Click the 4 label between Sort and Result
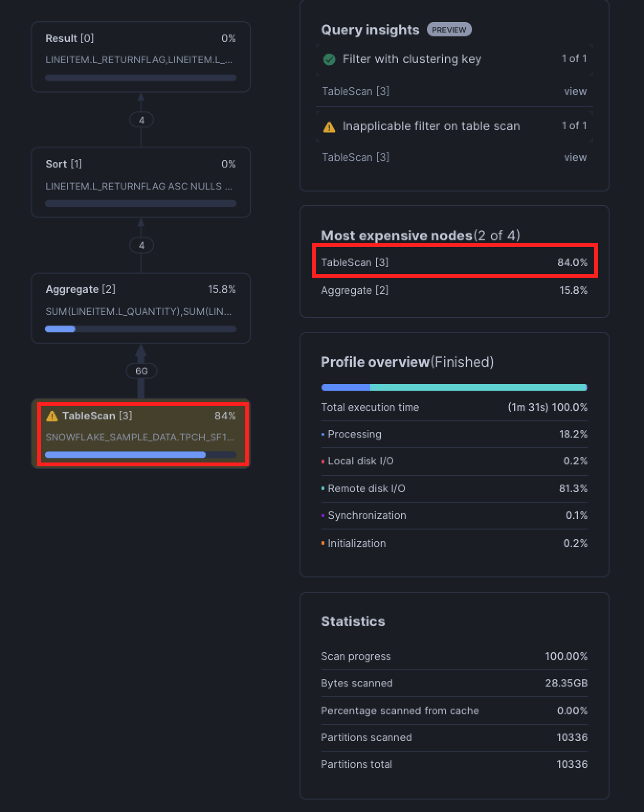Image resolution: width=644 pixels, height=812 pixels. (x=141, y=120)
